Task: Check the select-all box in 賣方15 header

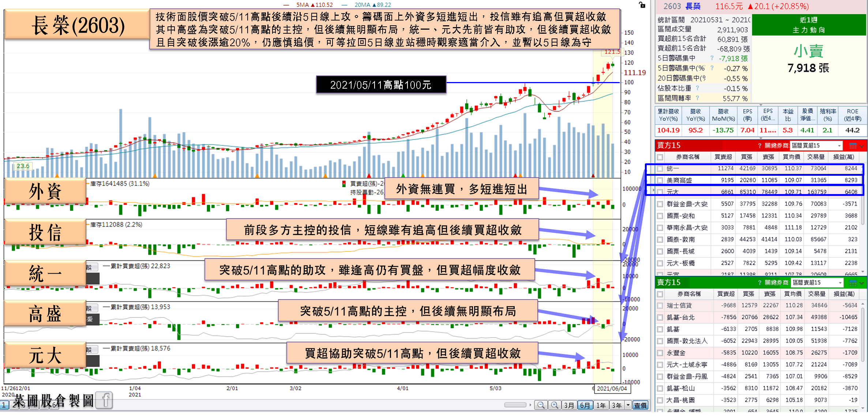Action: 660,294
